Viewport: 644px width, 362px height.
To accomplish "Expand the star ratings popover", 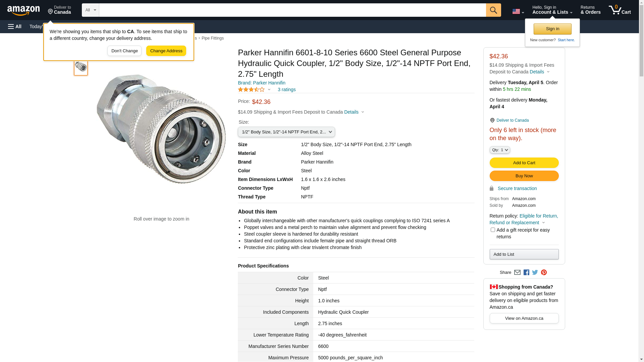I will [x=254, y=89].
